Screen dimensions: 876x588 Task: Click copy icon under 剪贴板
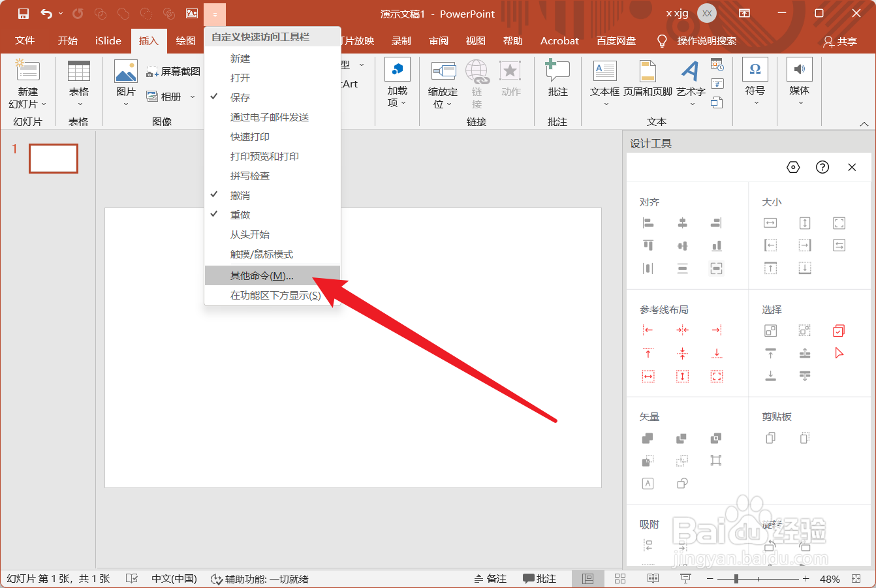coord(770,438)
